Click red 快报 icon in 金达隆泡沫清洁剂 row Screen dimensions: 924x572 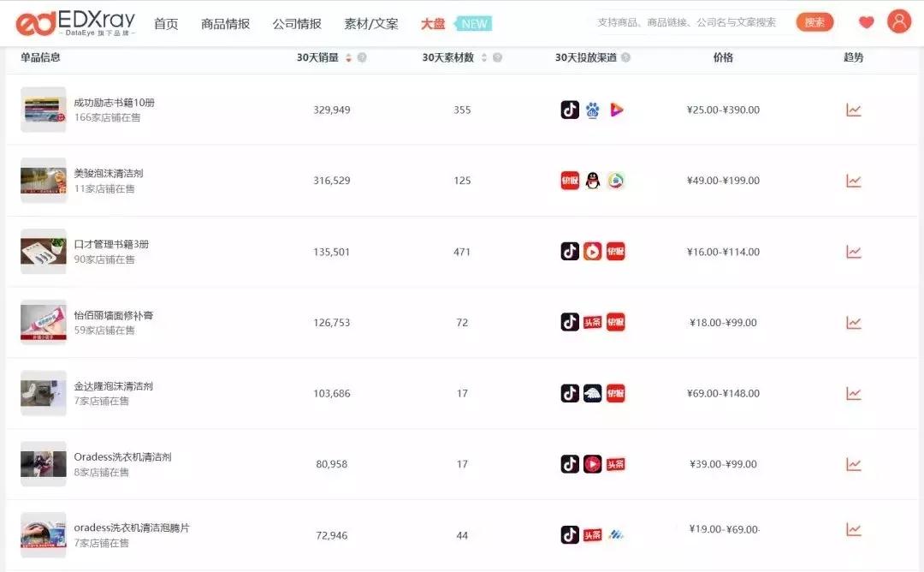tap(616, 393)
